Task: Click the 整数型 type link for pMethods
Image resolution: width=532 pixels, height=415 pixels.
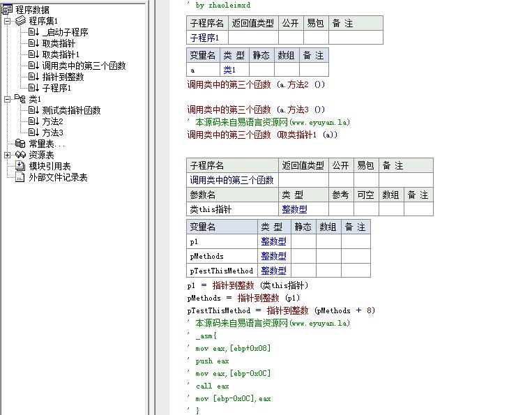Action: click(x=273, y=256)
